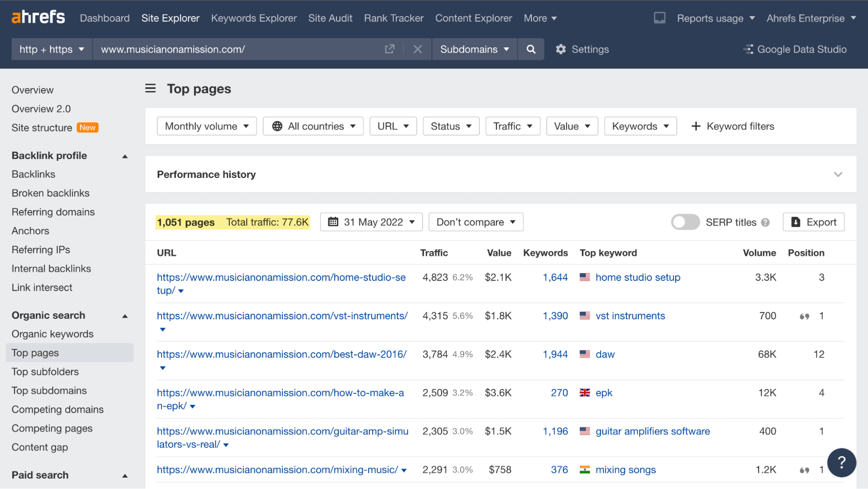
Task: Click India flag beside mixing songs
Action: point(585,469)
